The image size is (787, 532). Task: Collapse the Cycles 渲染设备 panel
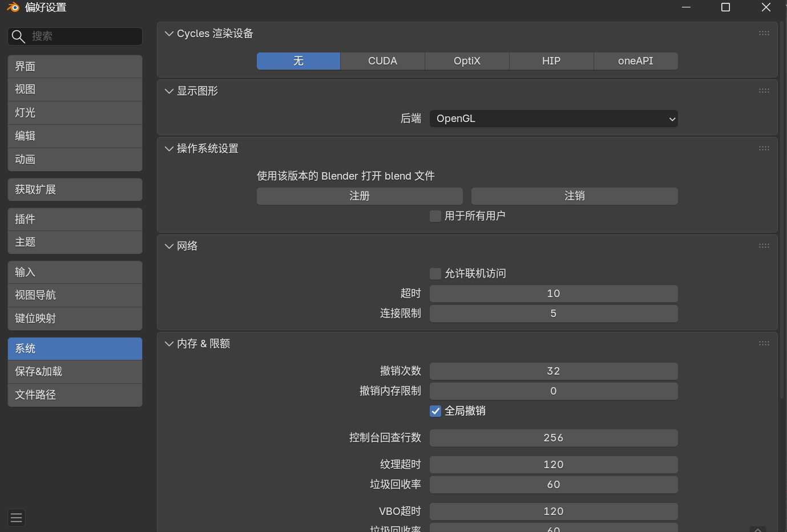169,34
